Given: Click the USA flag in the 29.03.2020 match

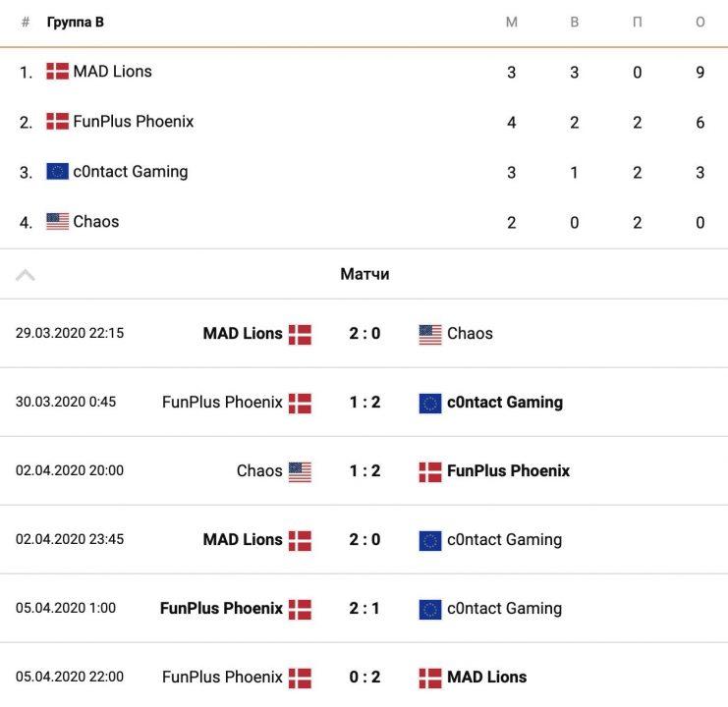Looking at the screenshot, I should click(x=430, y=334).
